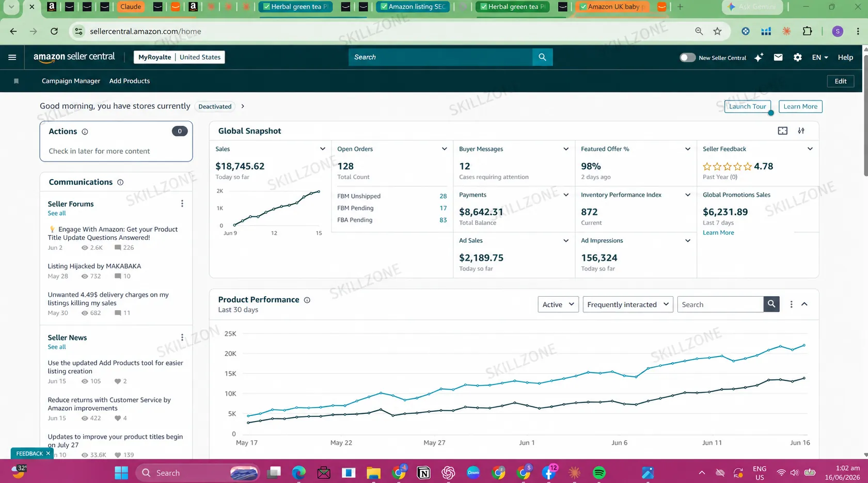Open Campaign Manager from favorites bar
The image size is (868, 483).
(x=71, y=81)
